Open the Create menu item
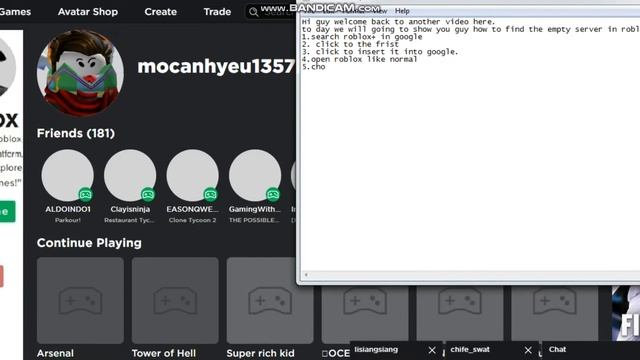640x360 pixels. pyautogui.click(x=160, y=12)
